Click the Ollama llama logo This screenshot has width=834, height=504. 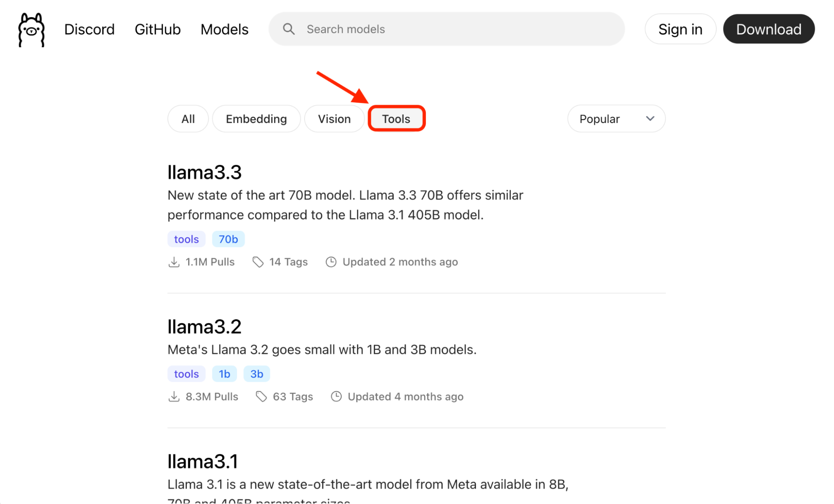(31, 29)
